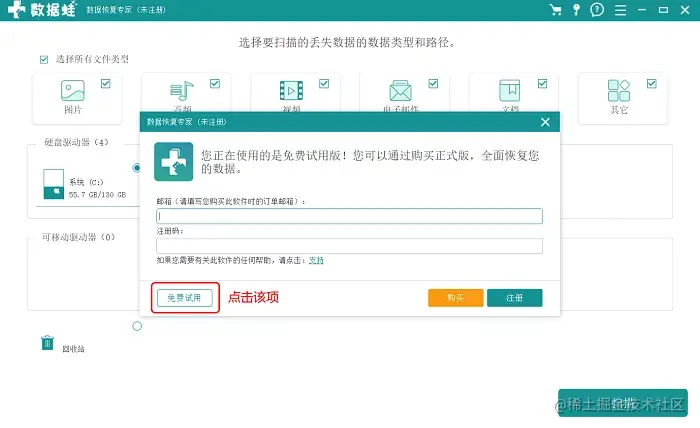Focus the 注册码 registration code field
The height and width of the screenshot is (428, 700).
tap(350, 246)
